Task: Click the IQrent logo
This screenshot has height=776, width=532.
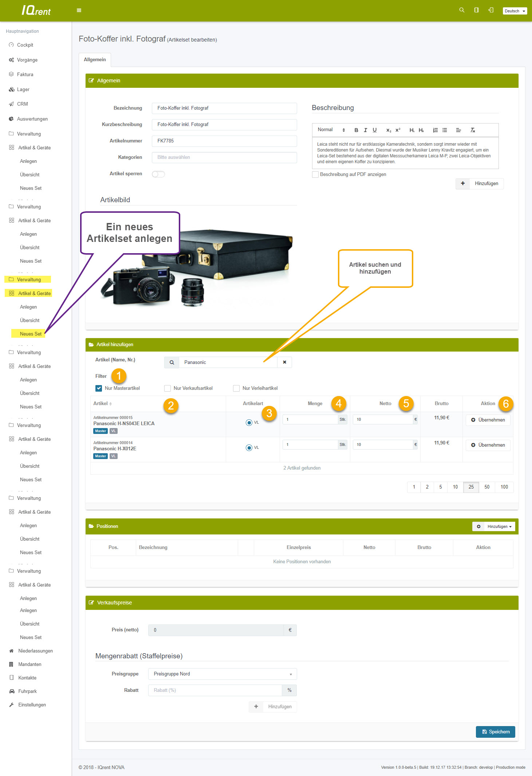Action: point(36,11)
